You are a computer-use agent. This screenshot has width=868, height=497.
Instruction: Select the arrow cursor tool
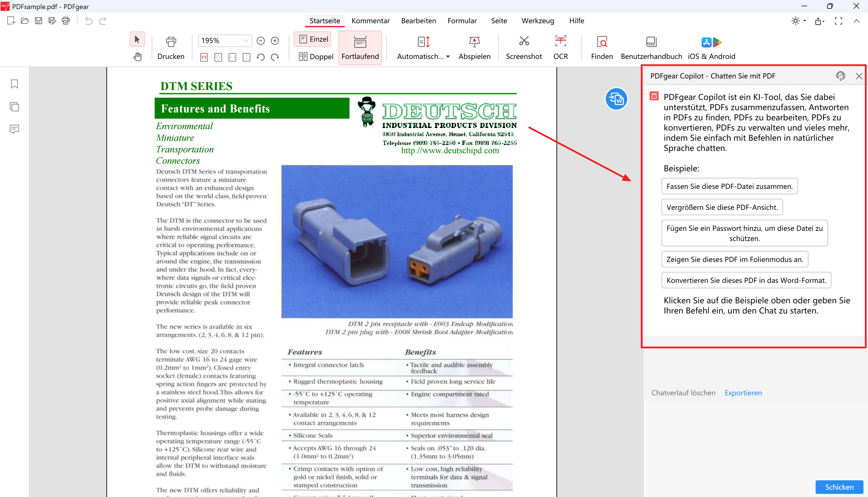point(137,39)
